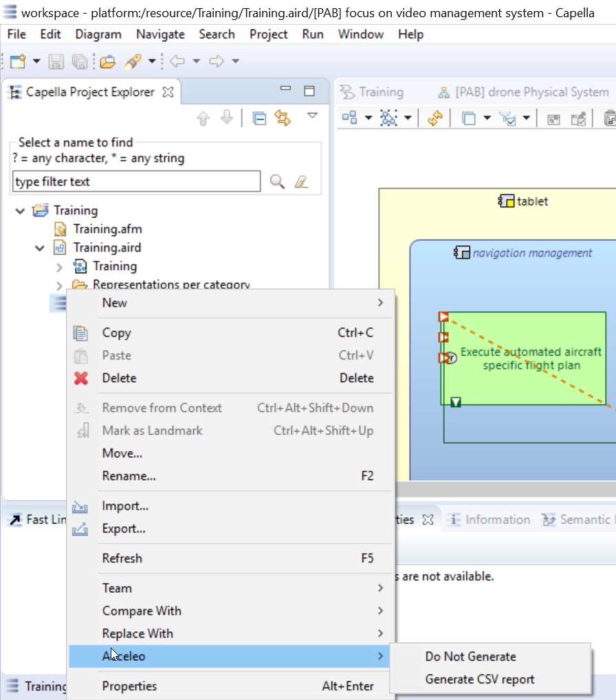Click the red X Delete icon

[81, 378]
